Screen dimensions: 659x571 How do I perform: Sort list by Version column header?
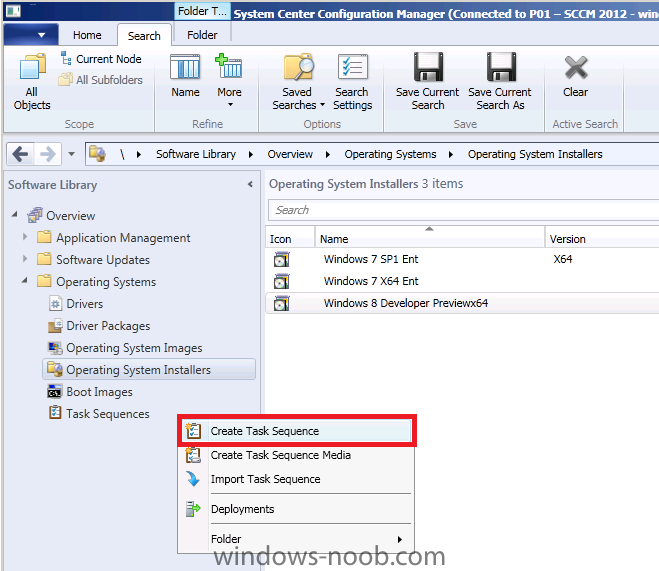click(x=602, y=239)
